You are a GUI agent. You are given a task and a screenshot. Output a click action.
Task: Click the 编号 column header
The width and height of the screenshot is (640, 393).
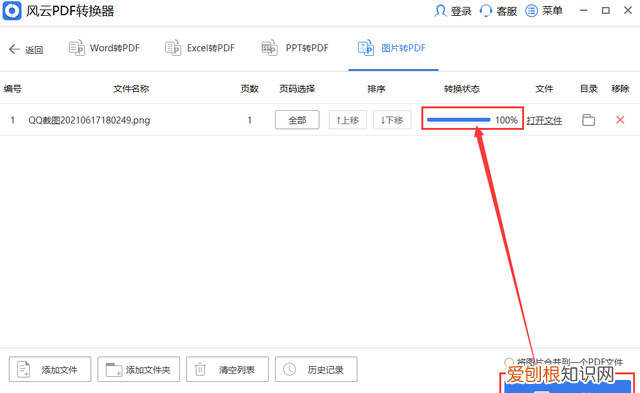13,89
